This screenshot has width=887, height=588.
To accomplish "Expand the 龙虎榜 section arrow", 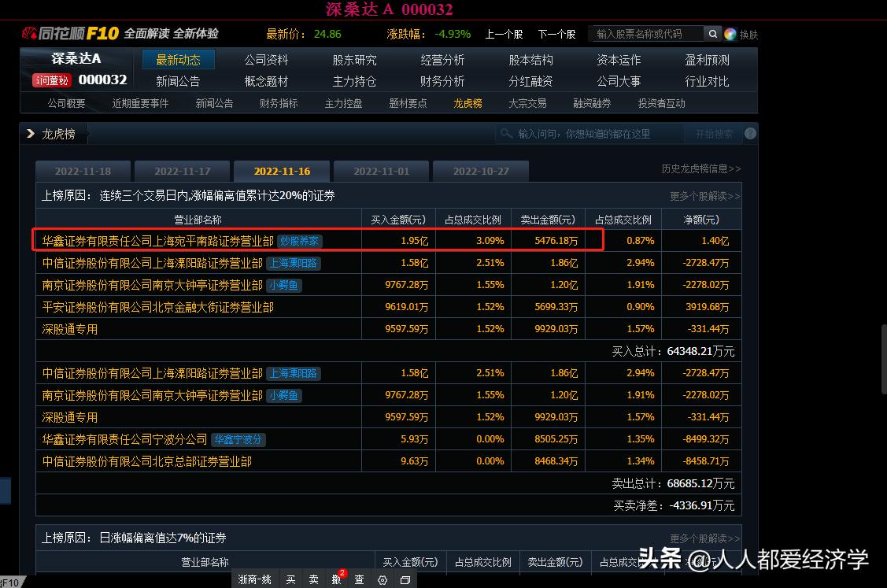I will (x=31, y=134).
